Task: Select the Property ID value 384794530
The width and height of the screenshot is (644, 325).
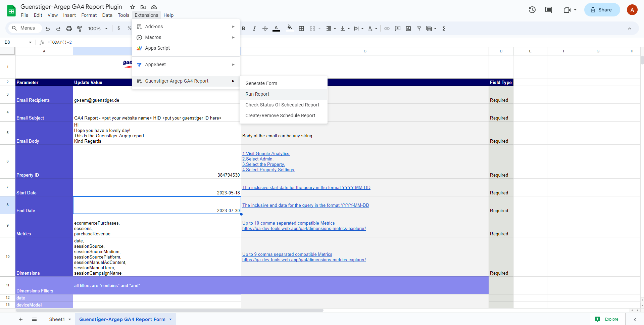Action: click(x=229, y=175)
